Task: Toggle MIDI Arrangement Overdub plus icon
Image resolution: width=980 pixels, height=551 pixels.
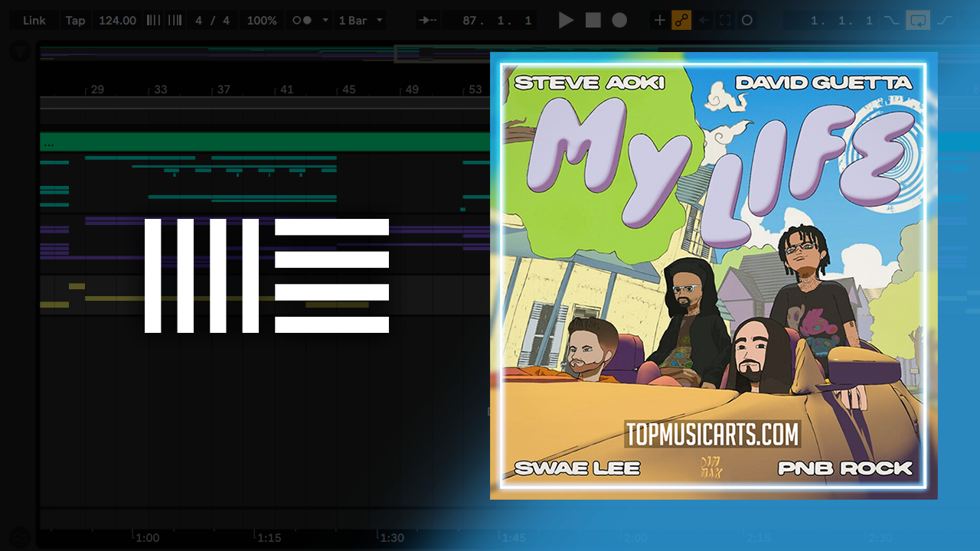Action: click(x=659, y=21)
